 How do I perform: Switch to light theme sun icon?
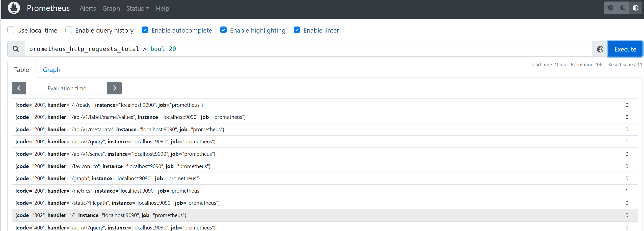tap(610, 8)
